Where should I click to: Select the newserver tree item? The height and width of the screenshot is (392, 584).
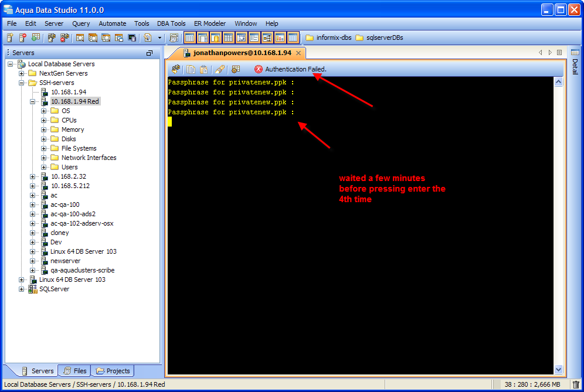65,261
